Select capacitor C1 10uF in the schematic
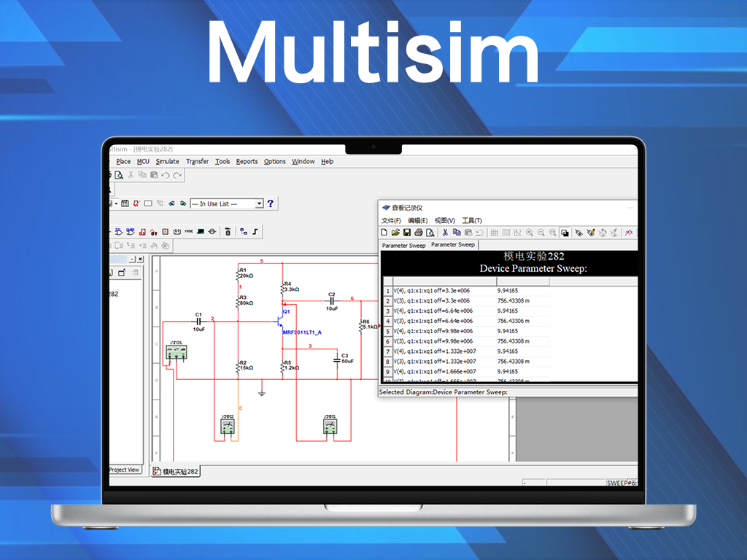 pyautogui.click(x=199, y=322)
